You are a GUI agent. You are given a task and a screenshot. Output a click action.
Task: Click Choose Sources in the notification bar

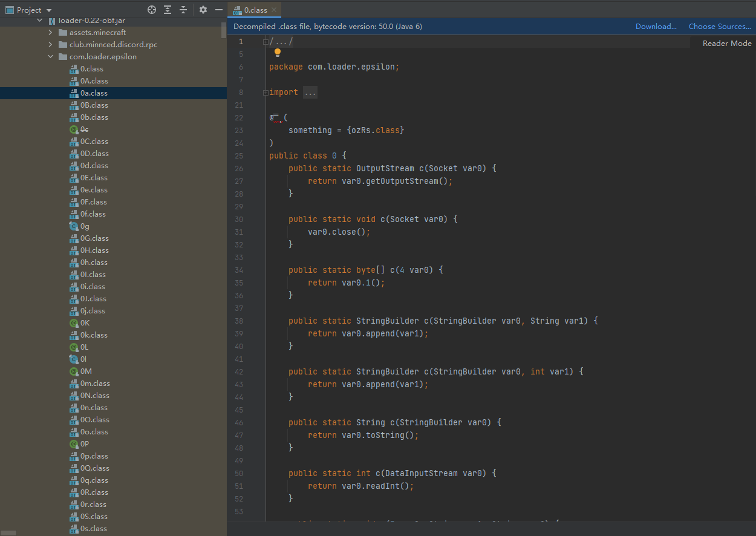[720, 26]
